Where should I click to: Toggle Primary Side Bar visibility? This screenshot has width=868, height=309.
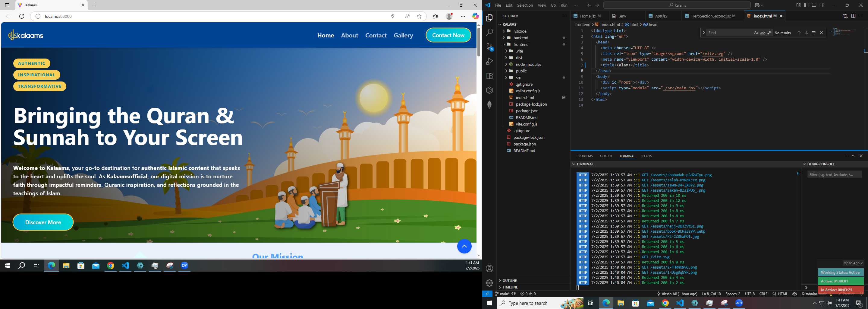point(806,5)
